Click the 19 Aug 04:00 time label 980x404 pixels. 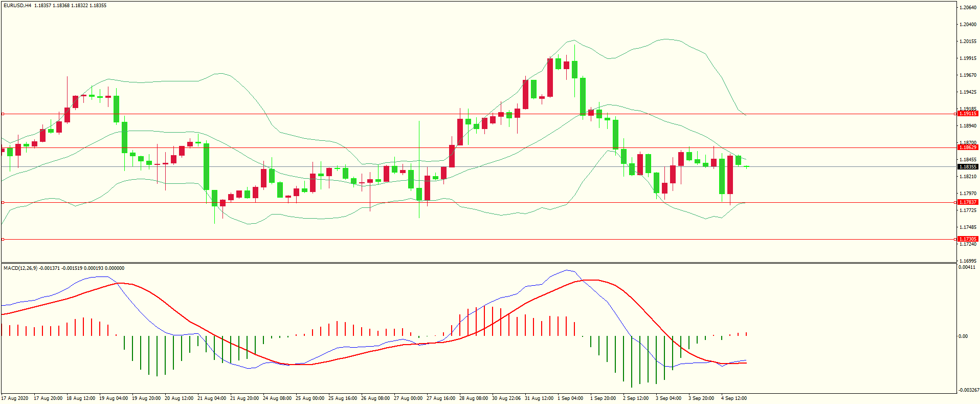pos(114,398)
